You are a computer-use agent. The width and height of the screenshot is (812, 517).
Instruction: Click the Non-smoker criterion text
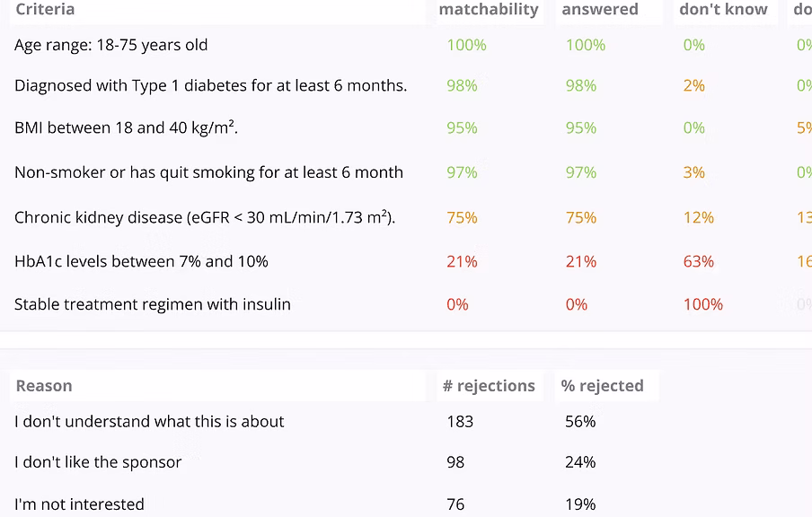click(208, 172)
